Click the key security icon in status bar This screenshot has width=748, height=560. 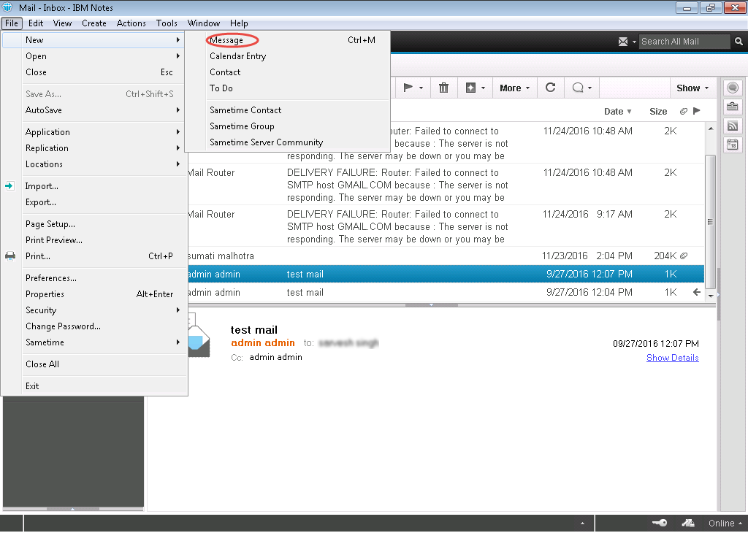[x=659, y=523]
